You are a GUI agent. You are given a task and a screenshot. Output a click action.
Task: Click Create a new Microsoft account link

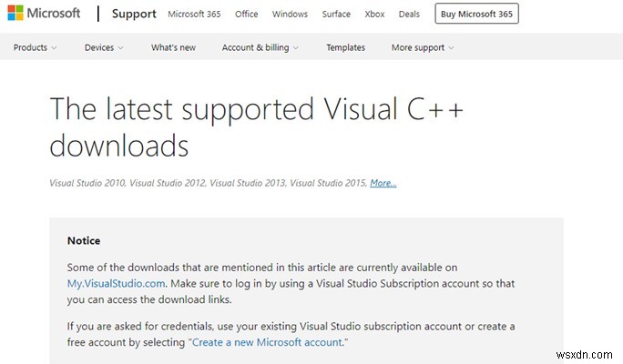pyautogui.click(x=266, y=342)
